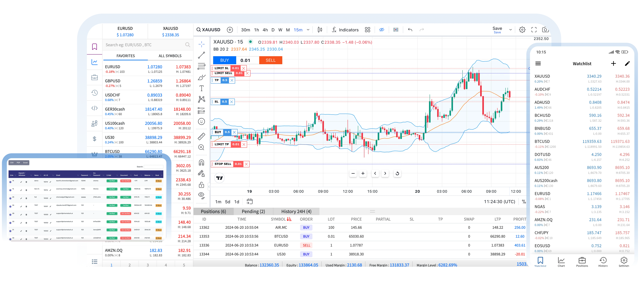
Task: Select the ruler measure tool
Action: tap(201, 136)
